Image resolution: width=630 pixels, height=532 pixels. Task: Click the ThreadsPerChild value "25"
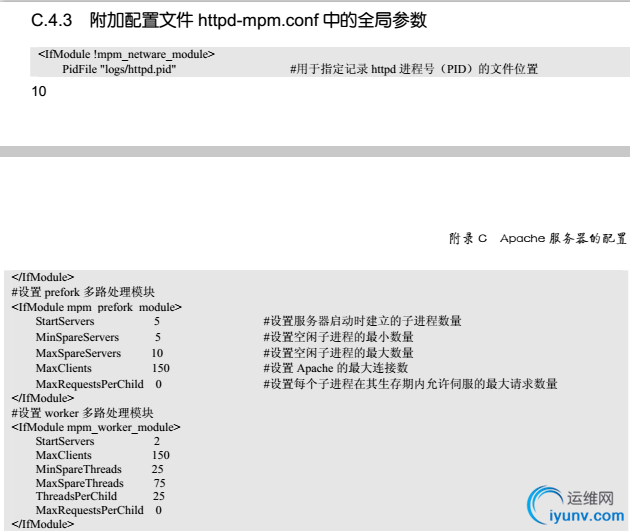[x=159, y=497]
